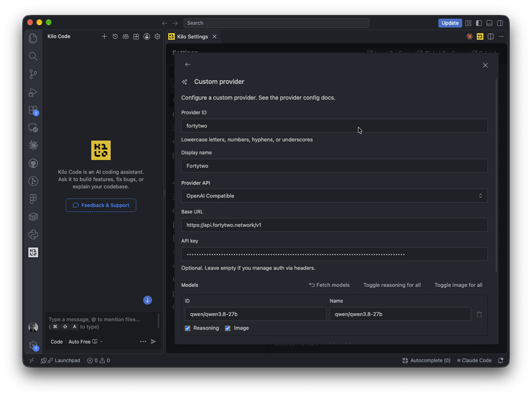Click Fetch models button
532x397 pixels.
click(x=329, y=285)
